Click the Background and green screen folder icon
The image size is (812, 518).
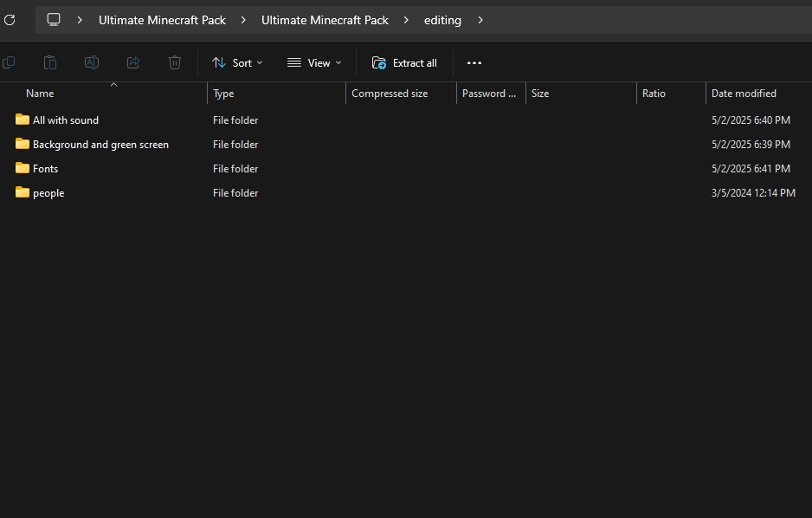(23, 144)
